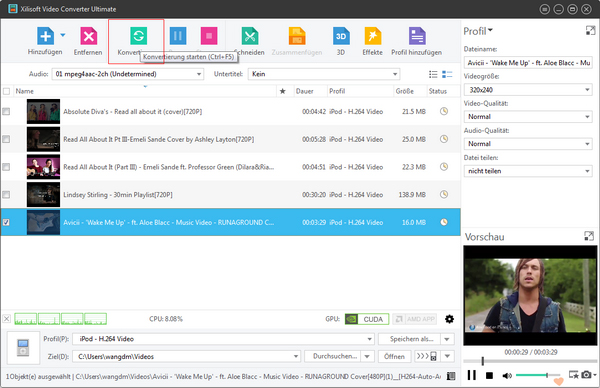Click the Öffnen button
The height and width of the screenshot is (388, 600).
click(395, 357)
